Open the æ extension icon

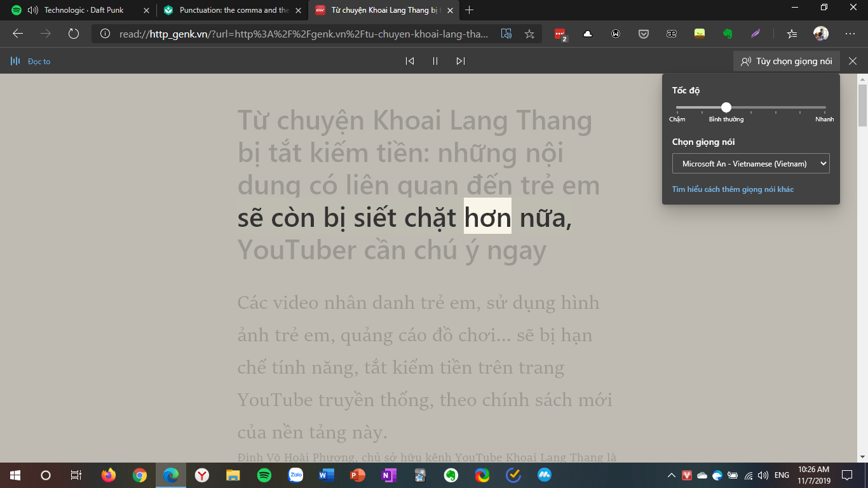[672, 34]
